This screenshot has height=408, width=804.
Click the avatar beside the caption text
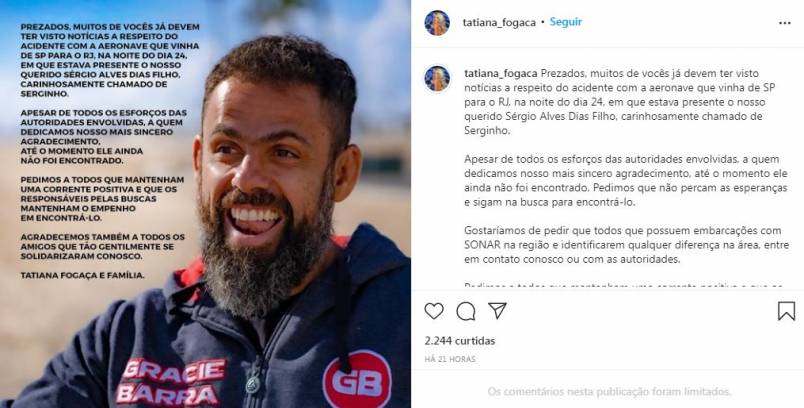point(437,79)
